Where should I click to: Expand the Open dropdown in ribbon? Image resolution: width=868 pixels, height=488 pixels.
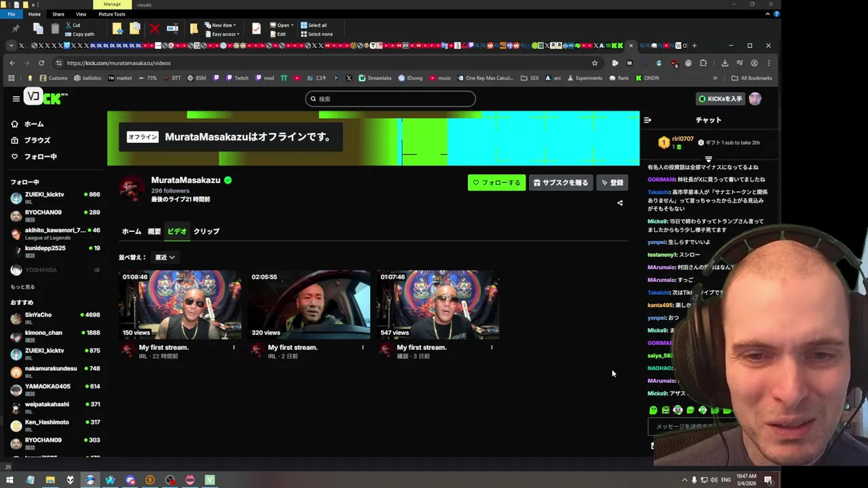(x=281, y=25)
